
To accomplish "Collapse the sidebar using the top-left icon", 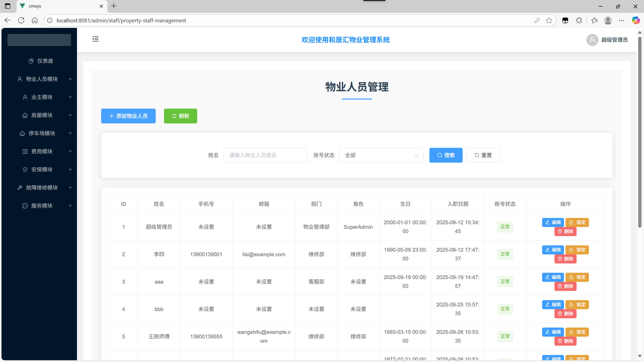I will 95,39.
